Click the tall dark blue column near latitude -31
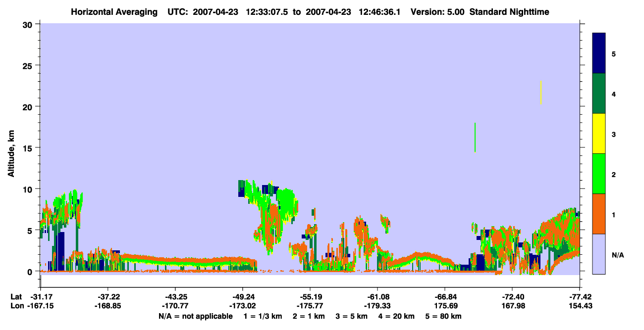This screenshot has height=330, width=644. 60,251
